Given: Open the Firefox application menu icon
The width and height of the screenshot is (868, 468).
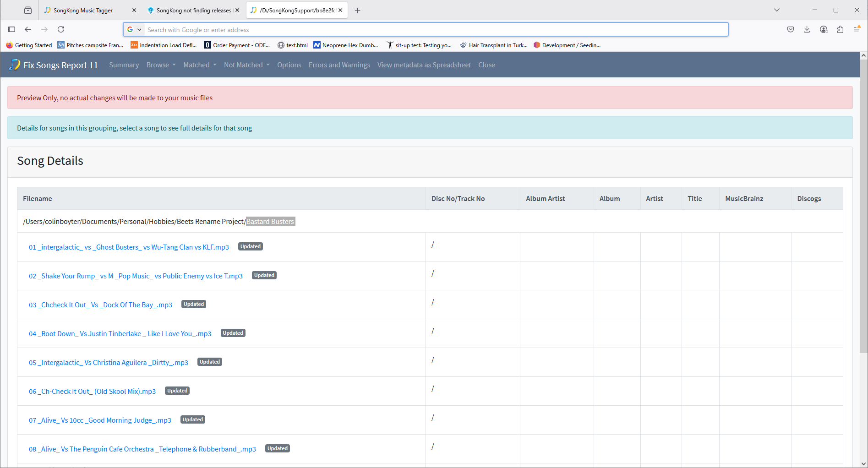Looking at the screenshot, I should point(857,29).
